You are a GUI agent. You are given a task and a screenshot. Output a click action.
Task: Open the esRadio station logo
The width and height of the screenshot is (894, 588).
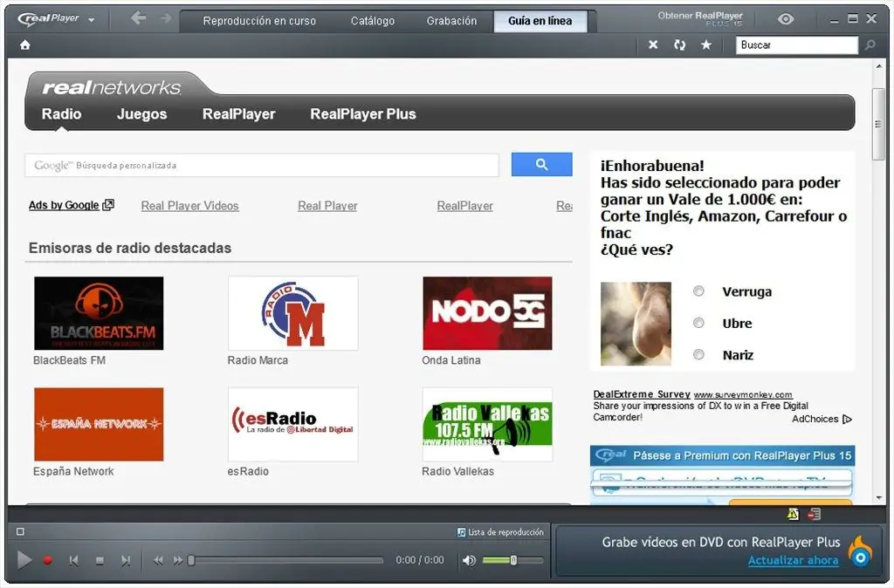click(x=293, y=425)
